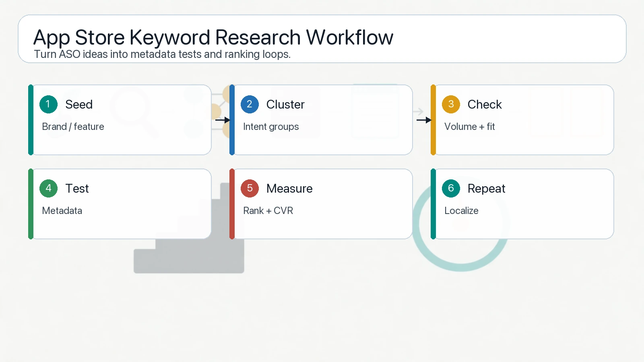This screenshot has height=362, width=644.
Task: Select the Measure step heading
Action: pyautogui.click(x=289, y=189)
